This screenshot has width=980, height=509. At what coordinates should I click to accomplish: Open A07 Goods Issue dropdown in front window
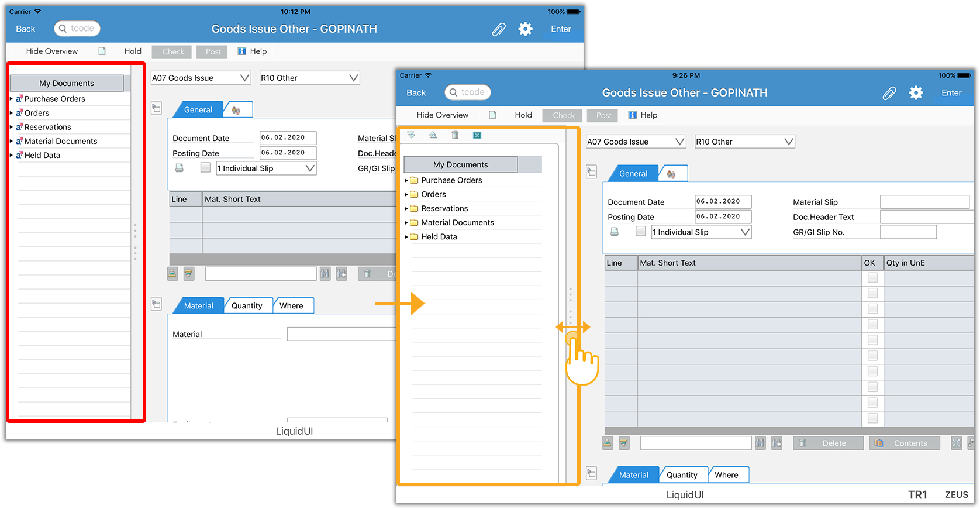click(x=636, y=142)
